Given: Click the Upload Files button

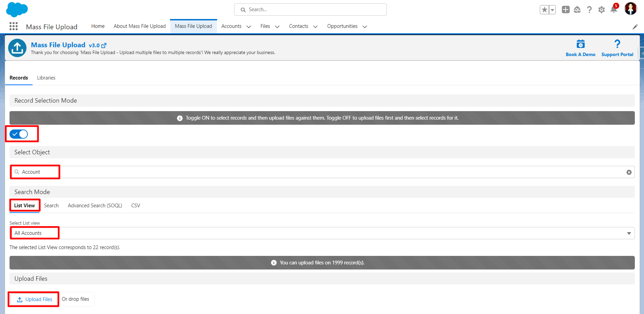Looking at the screenshot, I should click(34, 299).
